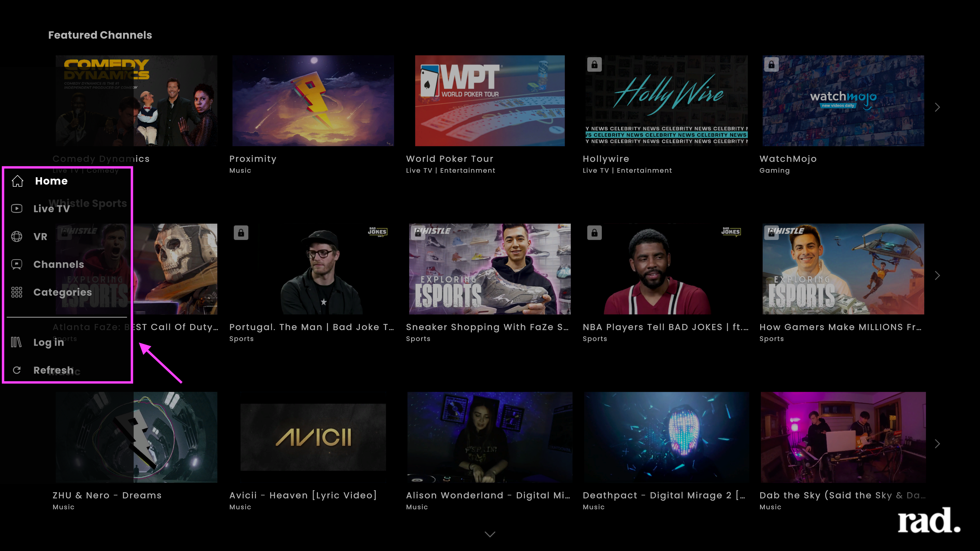
Task: Click the Home house icon
Action: point(18,181)
